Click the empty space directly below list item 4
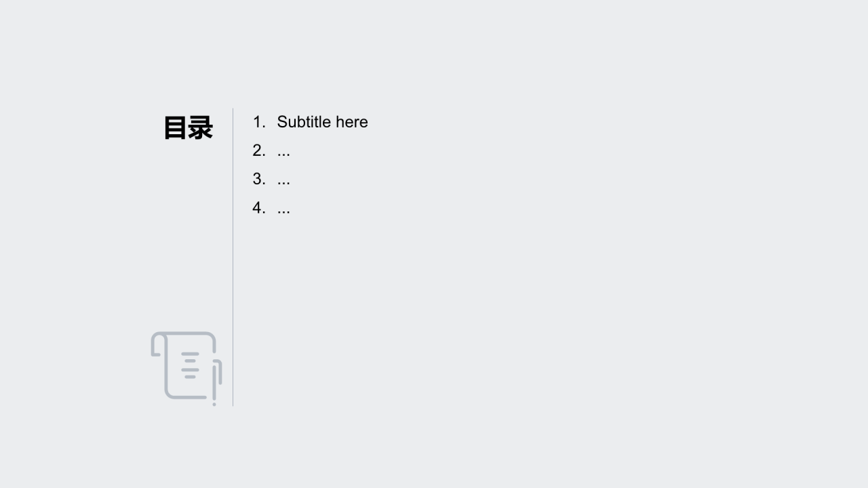This screenshot has height=488, width=868. click(x=283, y=244)
